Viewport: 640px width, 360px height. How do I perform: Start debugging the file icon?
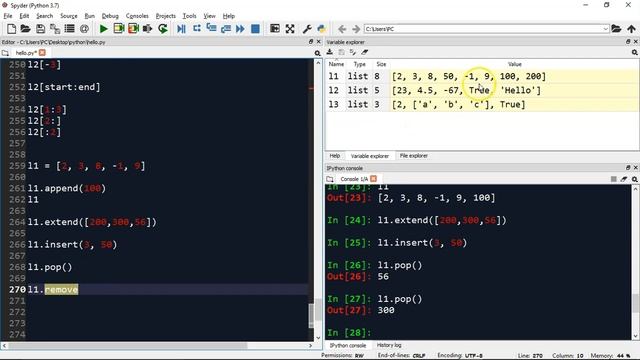(x=181, y=29)
